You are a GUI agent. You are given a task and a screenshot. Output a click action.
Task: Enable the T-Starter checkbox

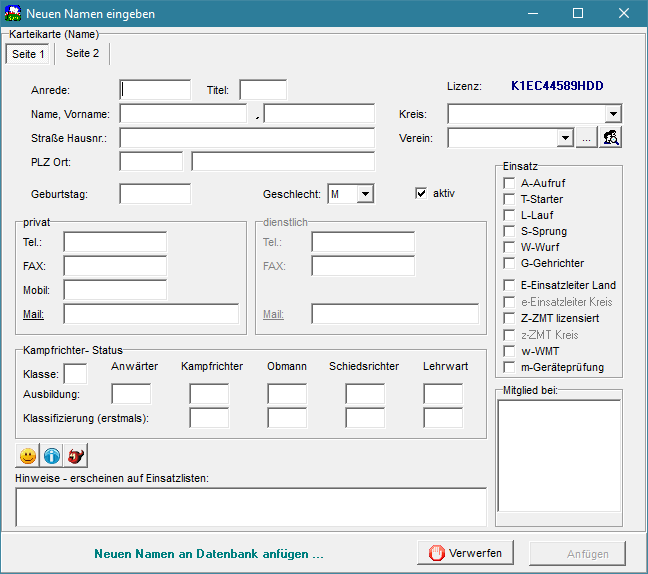pyautogui.click(x=509, y=199)
